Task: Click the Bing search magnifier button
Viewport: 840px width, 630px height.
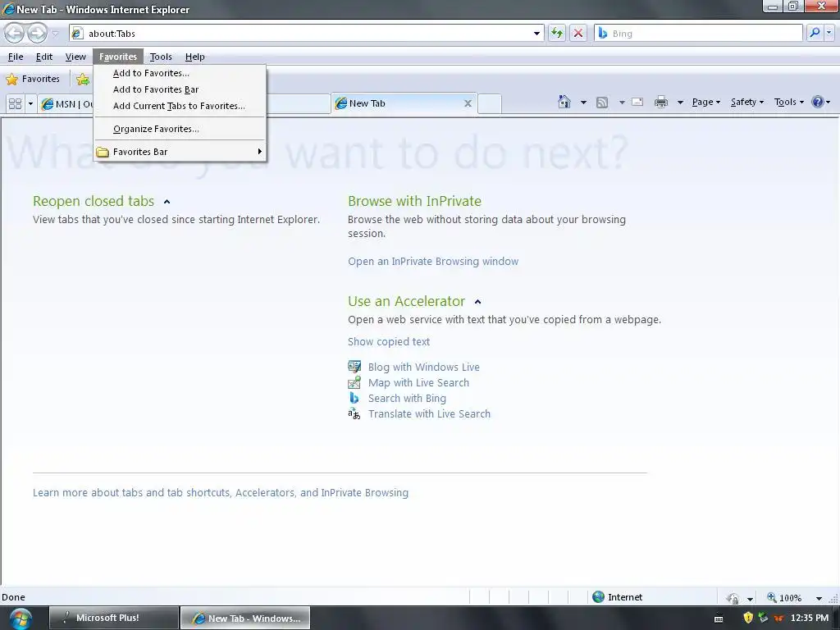Action: click(815, 33)
